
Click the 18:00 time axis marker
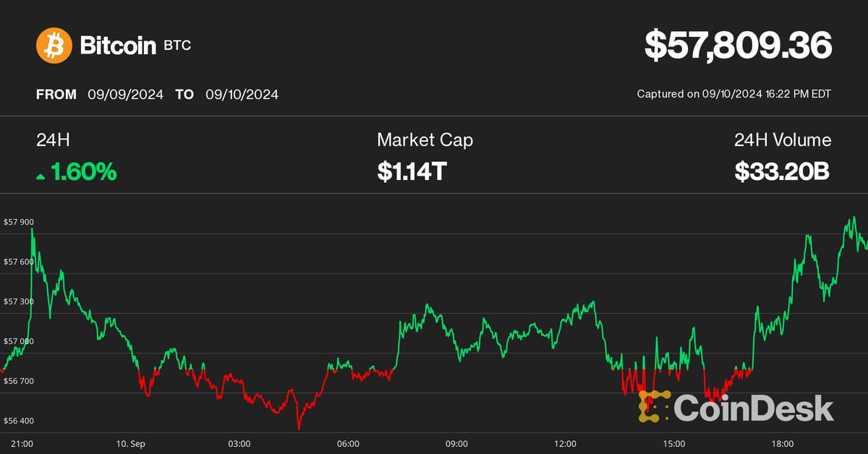[783, 443]
